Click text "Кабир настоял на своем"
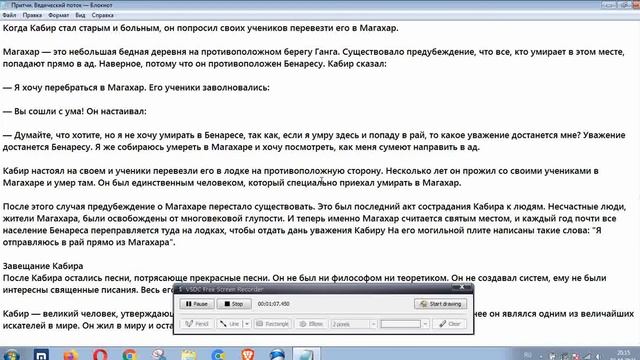640x360 pixels. click(51, 171)
